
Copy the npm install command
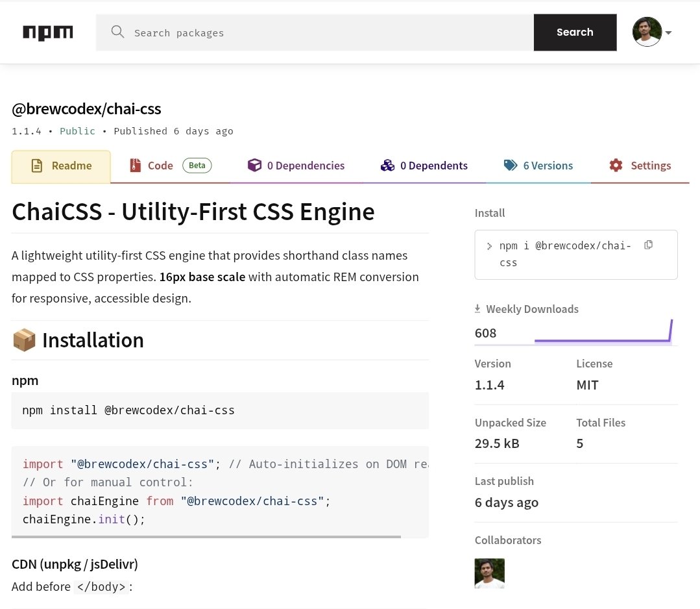[x=648, y=245]
